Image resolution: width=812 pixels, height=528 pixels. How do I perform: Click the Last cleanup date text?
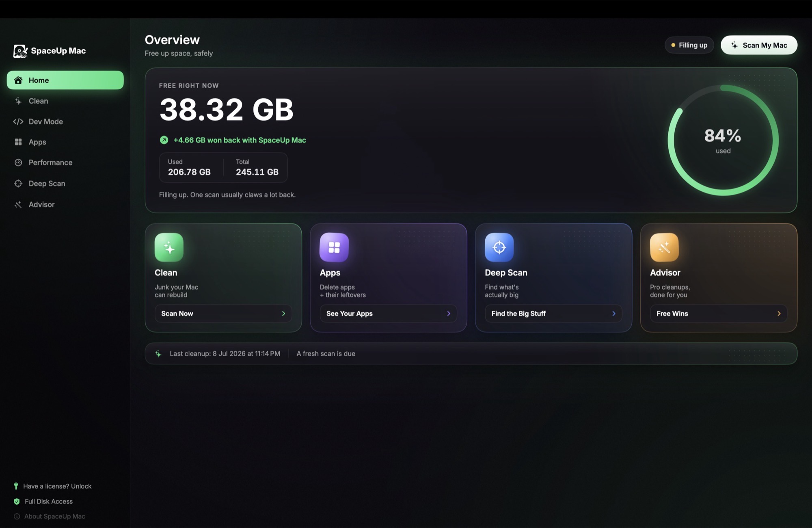(x=225, y=354)
